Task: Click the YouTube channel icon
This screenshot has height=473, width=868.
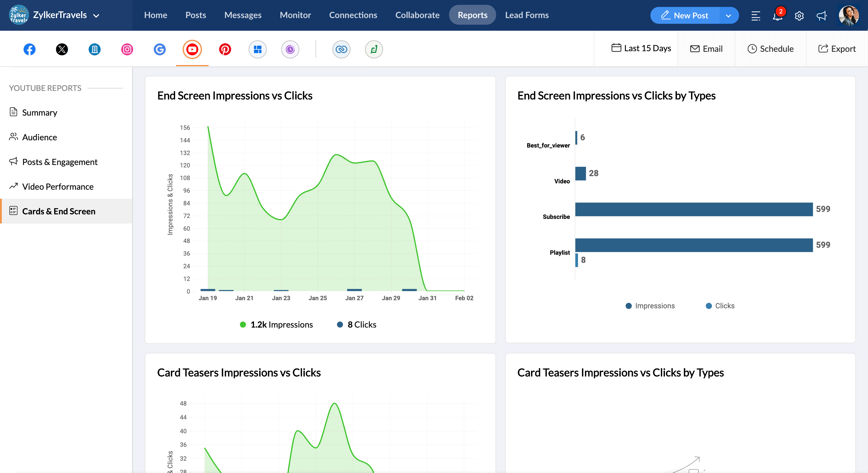Action: (x=192, y=49)
